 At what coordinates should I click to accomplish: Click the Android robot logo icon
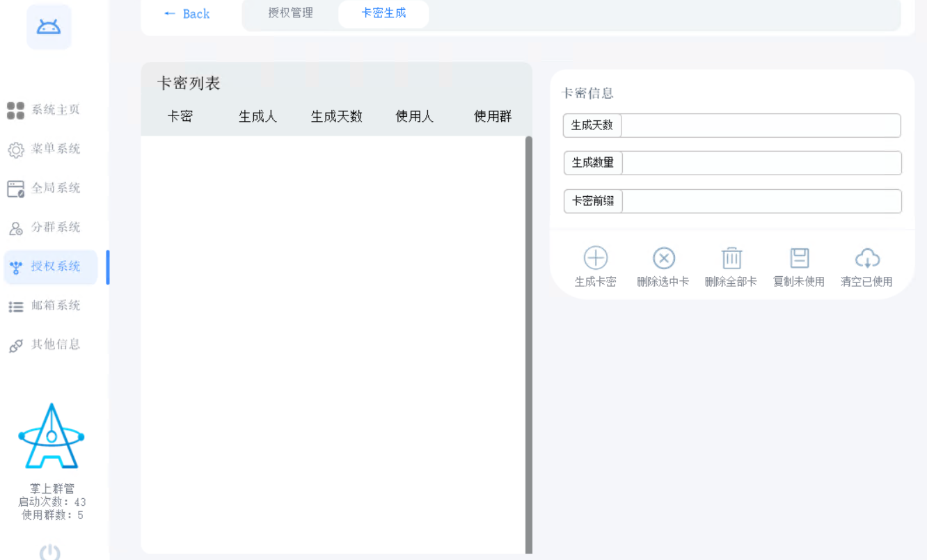49,27
